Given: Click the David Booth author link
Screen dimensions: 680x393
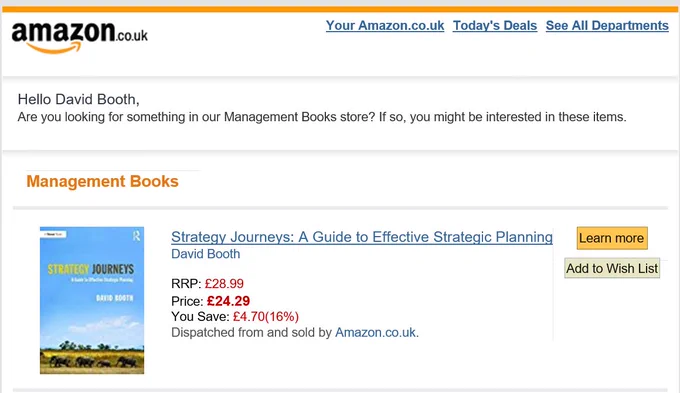Looking at the screenshot, I should coord(206,254).
